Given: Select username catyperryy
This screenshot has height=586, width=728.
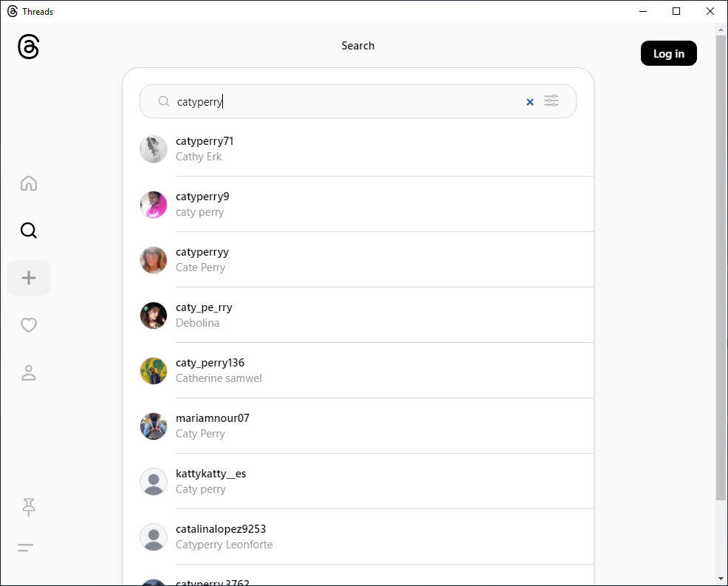Looking at the screenshot, I should coord(202,252).
